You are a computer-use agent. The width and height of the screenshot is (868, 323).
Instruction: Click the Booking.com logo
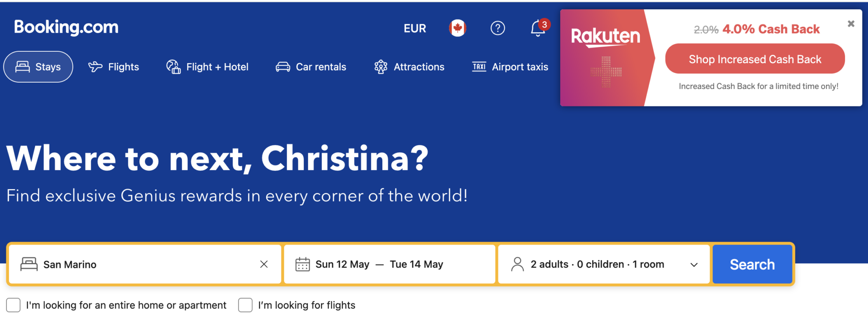(x=66, y=27)
